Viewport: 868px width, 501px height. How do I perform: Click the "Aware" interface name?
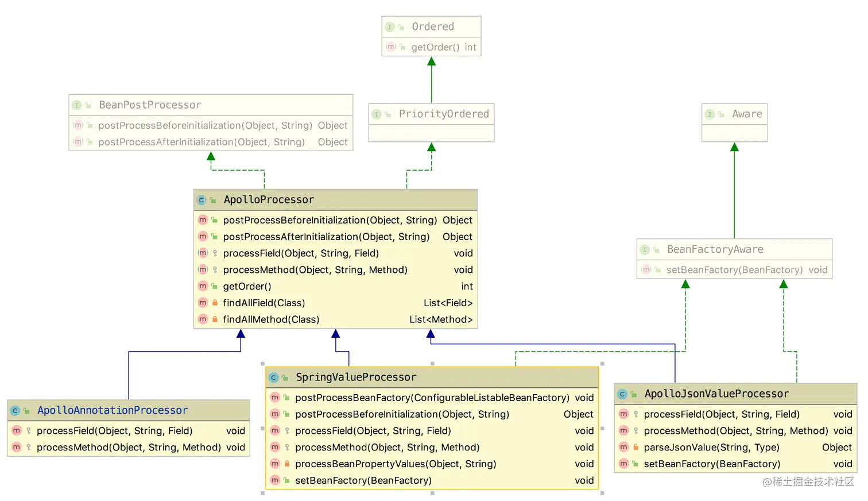pos(747,114)
